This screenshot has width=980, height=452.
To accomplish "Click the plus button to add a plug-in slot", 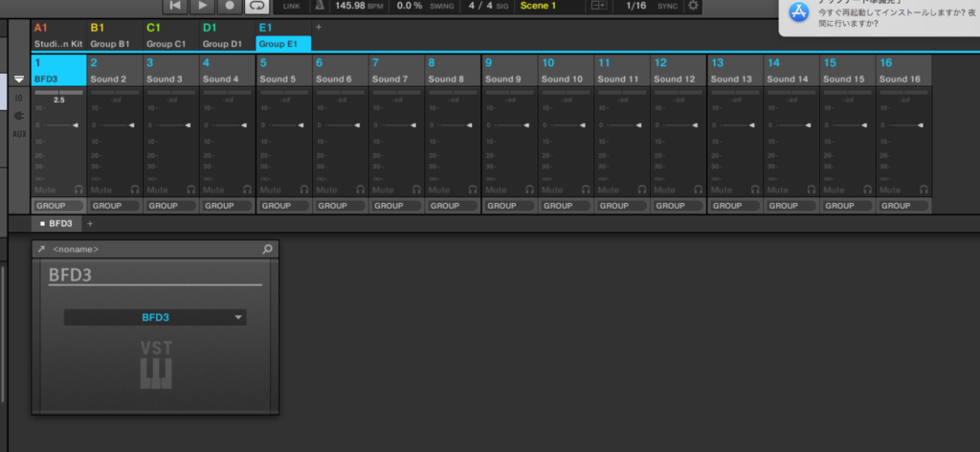I will (x=91, y=223).
